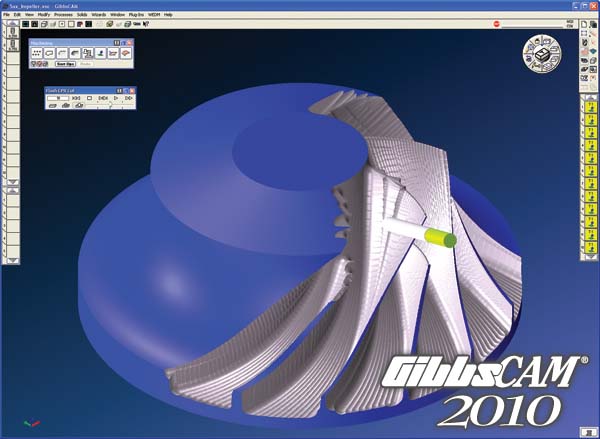
Task: Click the bottom down arrow of the left process list
Action: point(13,261)
